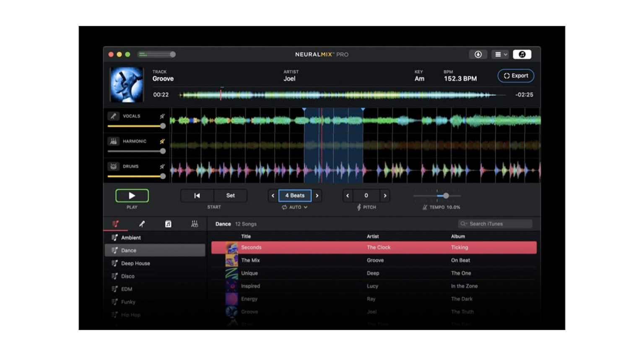Open the songs library icon

pyautogui.click(x=169, y=224)
